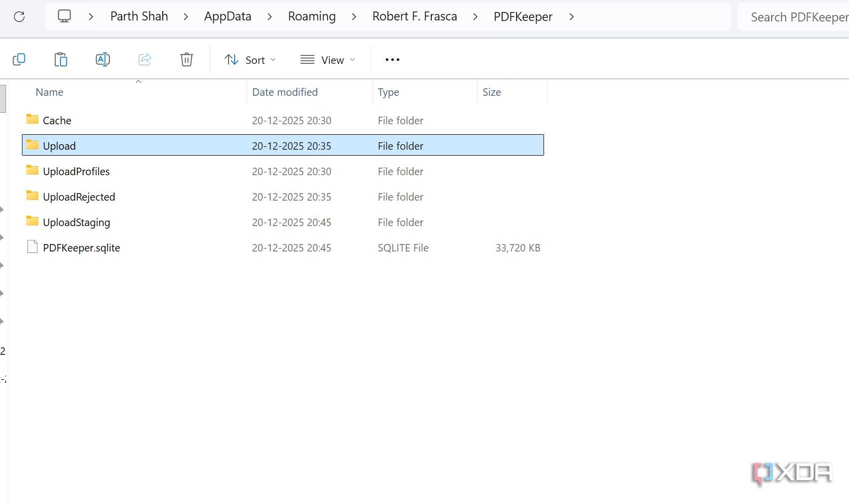Sort by the Size column header
This screenshot has width=849, height=504.
[x=492, y=92]
